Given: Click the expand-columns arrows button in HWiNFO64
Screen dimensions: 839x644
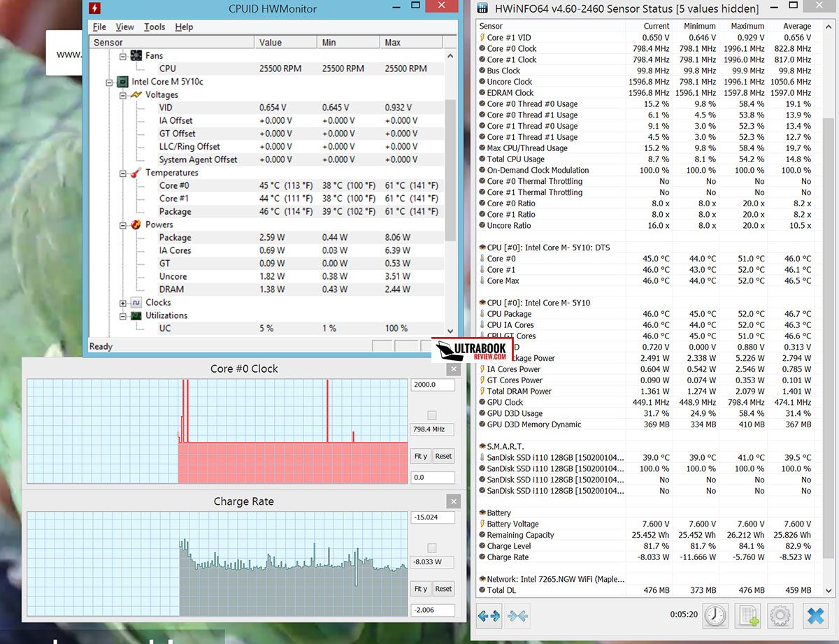Looking at the screenshot, I should click(x=489, y=617).
